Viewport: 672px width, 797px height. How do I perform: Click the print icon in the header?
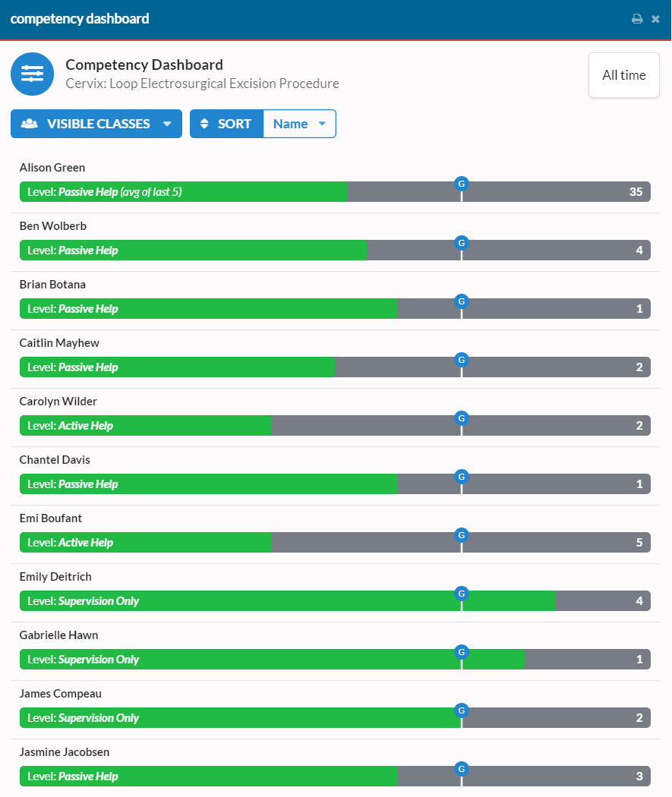click(637, 18)
